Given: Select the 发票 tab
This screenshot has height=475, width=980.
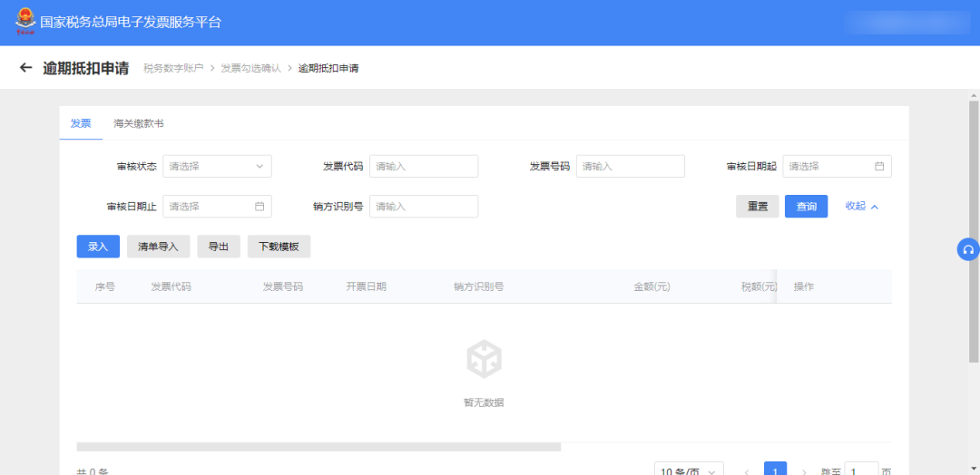Looking at the screenshot, I should tap(81, 123).
